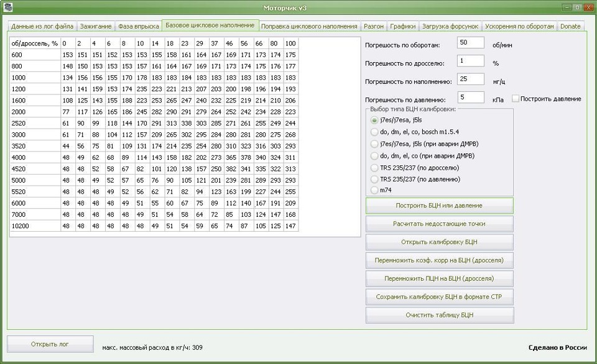The width and height of the screenshot is (597, 364).
Task: Click the Построить БЦН или давление button
Action: click(440, 206)
